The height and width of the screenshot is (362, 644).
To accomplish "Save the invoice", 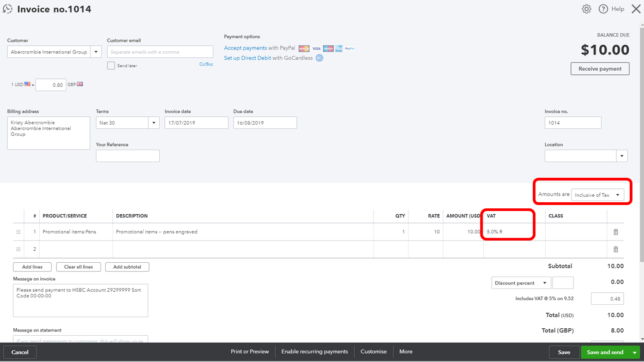I will (x=564, y=352).
